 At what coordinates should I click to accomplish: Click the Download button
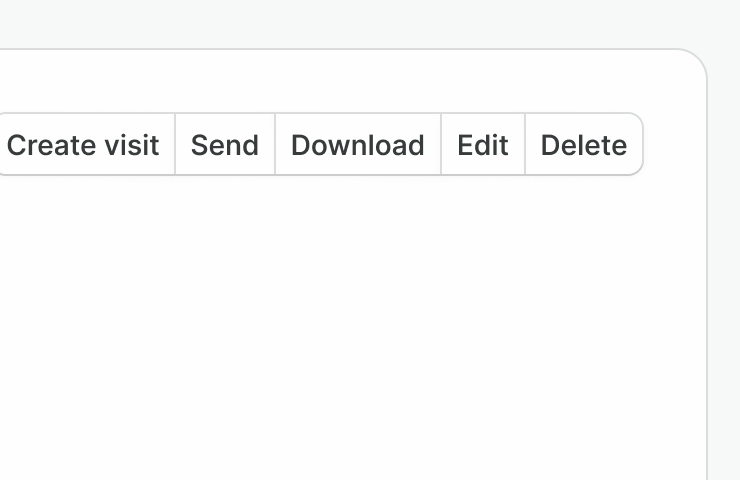point(358,145)
